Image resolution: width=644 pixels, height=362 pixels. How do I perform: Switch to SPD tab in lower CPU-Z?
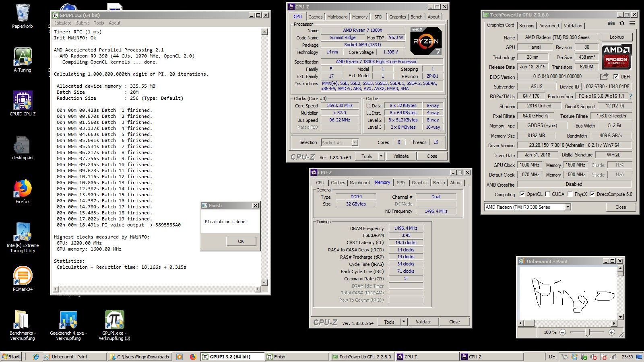(401, 183)
